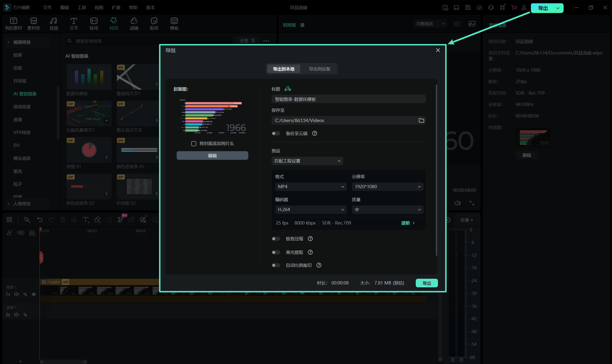Click the AI title generator pen icon
Screen dimensions: 612x364
pos(288,89)
